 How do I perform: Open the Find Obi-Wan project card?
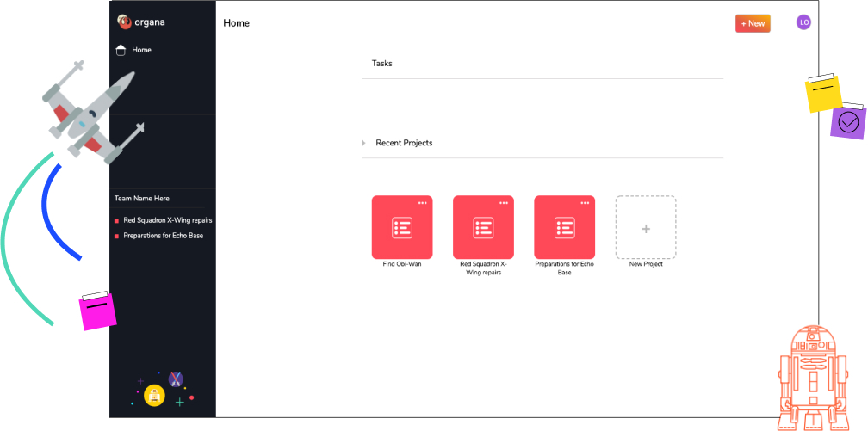coord(402,227)
